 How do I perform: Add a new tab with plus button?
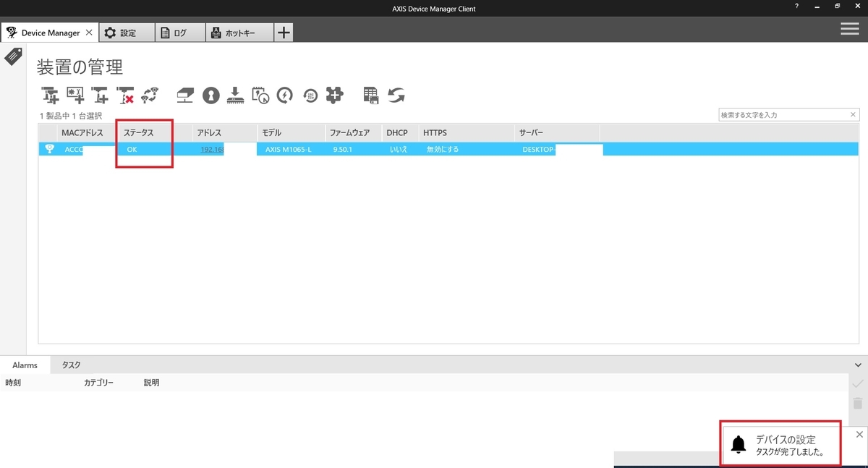click(x=284, y=33)
